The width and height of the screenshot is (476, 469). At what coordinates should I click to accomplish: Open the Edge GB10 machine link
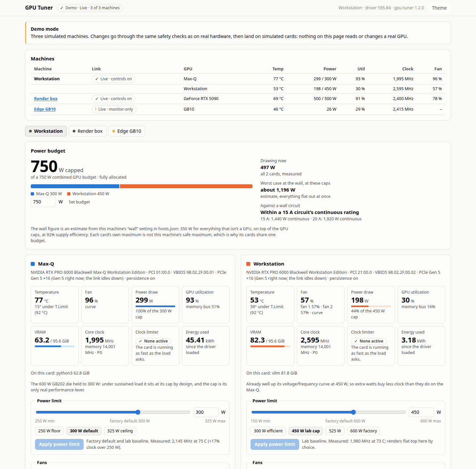[45, 109]
